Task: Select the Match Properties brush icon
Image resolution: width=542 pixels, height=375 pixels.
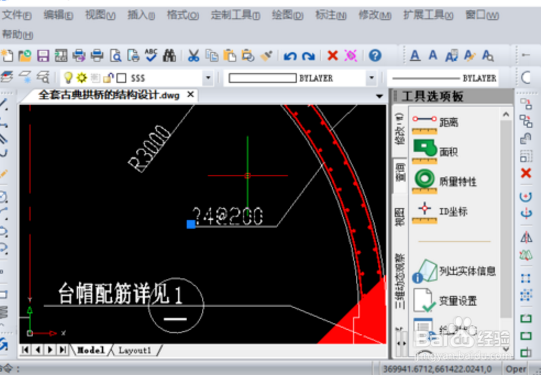Action: [266, 55]
